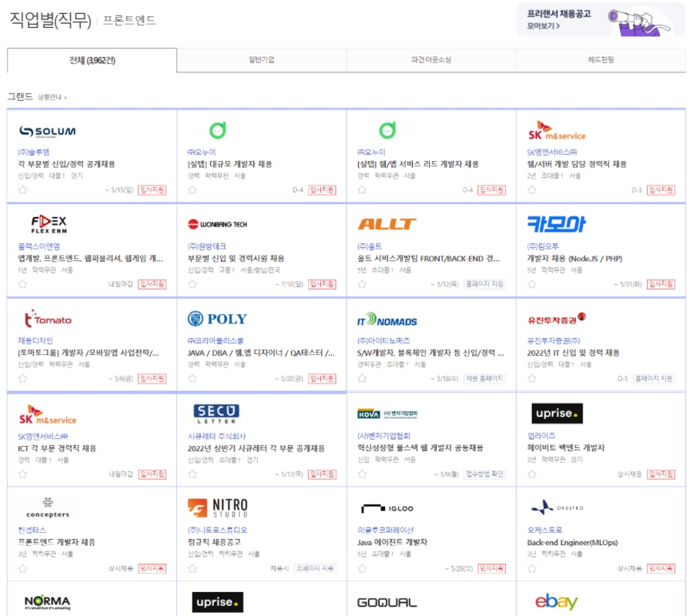693x616 pixels.
Task: Open the 프리랜서 채용공고 모아보기 banner
Action: tap(601, 20)
